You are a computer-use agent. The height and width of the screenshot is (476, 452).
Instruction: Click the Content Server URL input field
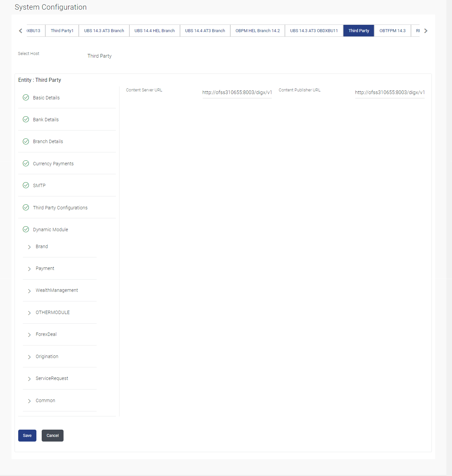pos(237,92)
